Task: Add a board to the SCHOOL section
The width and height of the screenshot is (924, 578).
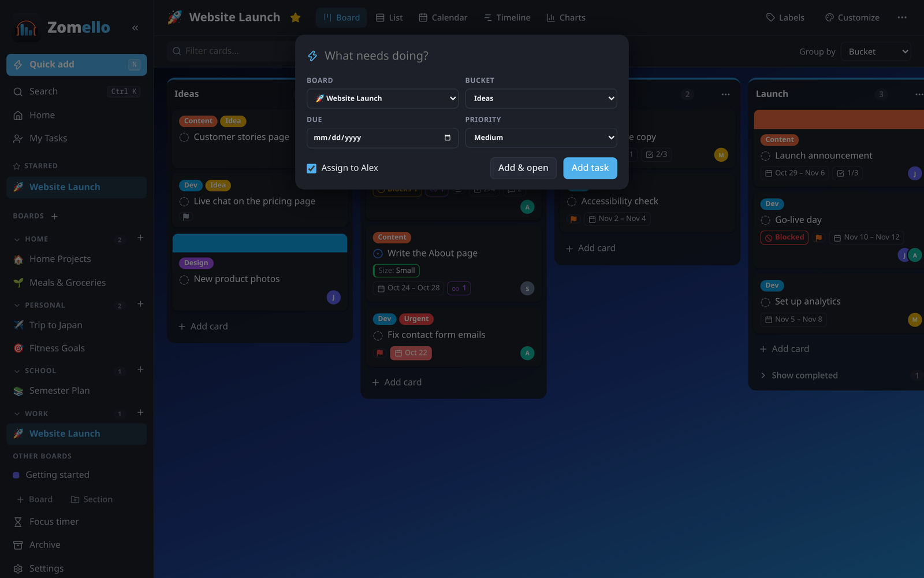Action: click(140, 369)
